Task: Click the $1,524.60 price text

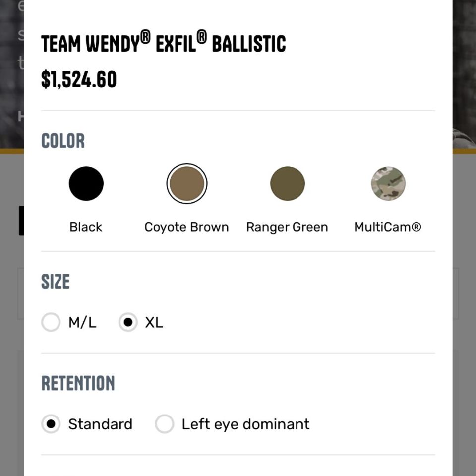Action: 79,79
